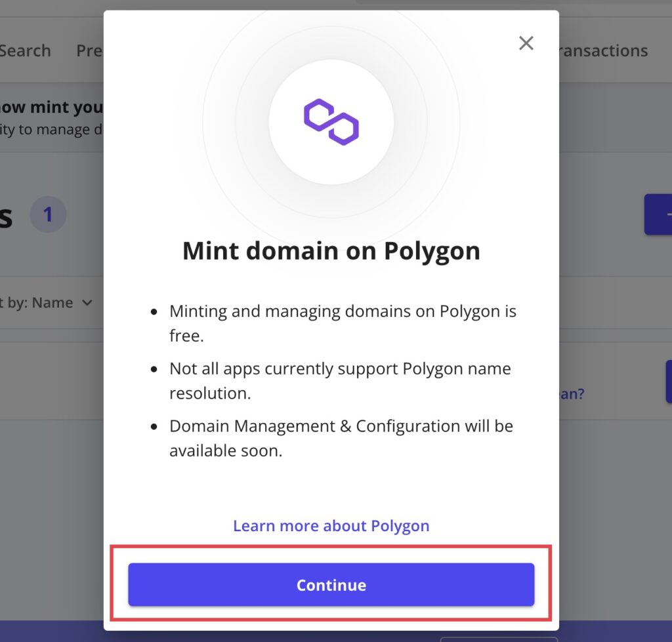Click the Mint domain on Polygon heading
Screen dimensions: 672x642
coord(331,251)
